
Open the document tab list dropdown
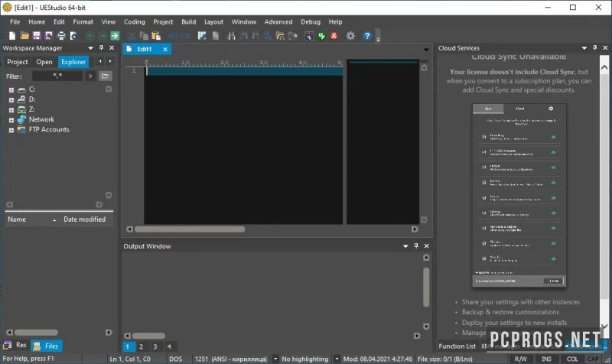pos(426,50)
